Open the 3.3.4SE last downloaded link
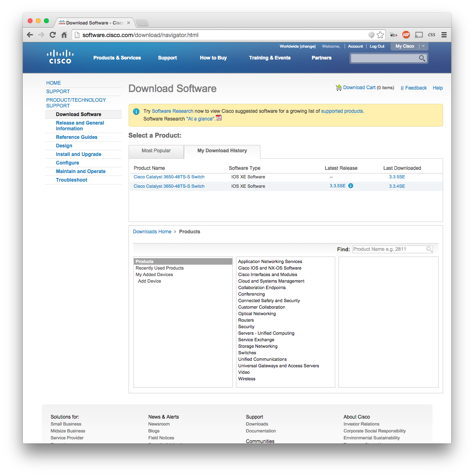Viewport: 474px width, 476px height. [397, 186]
